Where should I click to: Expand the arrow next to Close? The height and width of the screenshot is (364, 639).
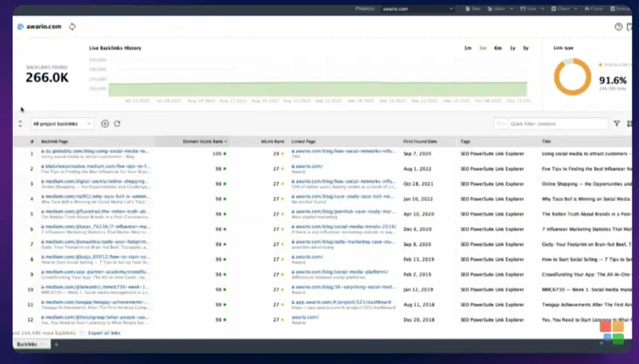coord(575,9)
